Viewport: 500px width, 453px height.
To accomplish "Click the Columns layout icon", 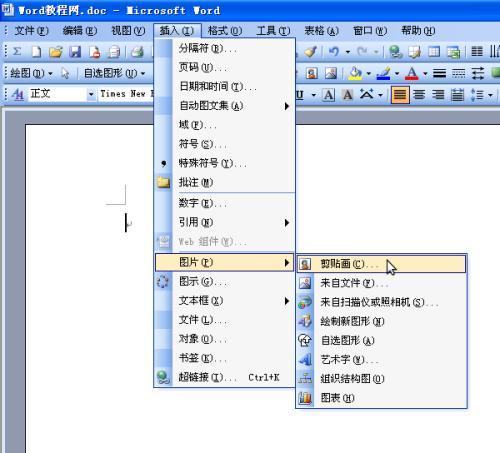I will point(477,52).
